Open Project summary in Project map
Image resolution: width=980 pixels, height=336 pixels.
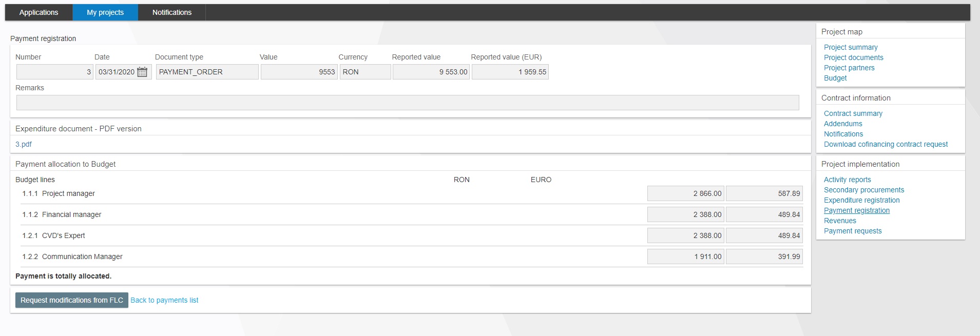(x=851, y=47)
